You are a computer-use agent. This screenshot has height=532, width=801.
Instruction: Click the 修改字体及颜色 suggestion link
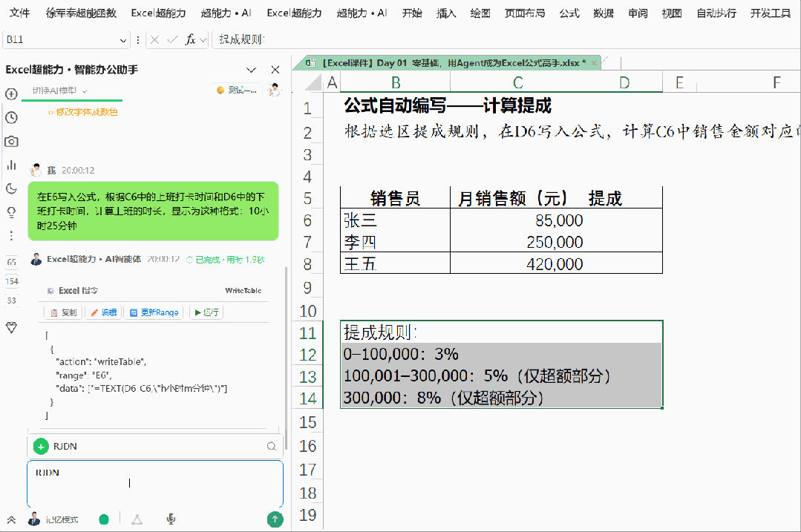(82, 112)
